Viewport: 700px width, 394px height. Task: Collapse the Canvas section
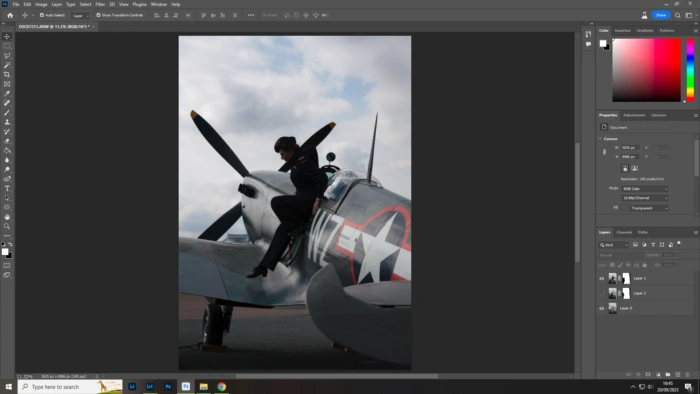coord(600,139)
